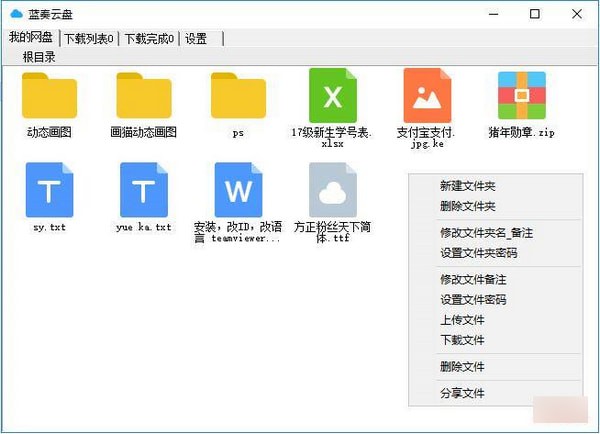Open the 画猫动态画图 folder icon

(x=143, y=96)
